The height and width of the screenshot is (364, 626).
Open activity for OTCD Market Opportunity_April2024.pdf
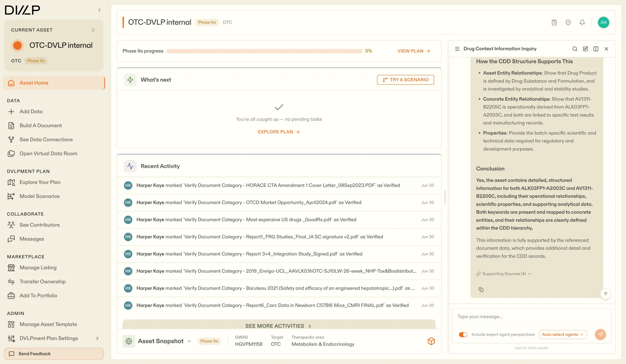coord(279,202)
